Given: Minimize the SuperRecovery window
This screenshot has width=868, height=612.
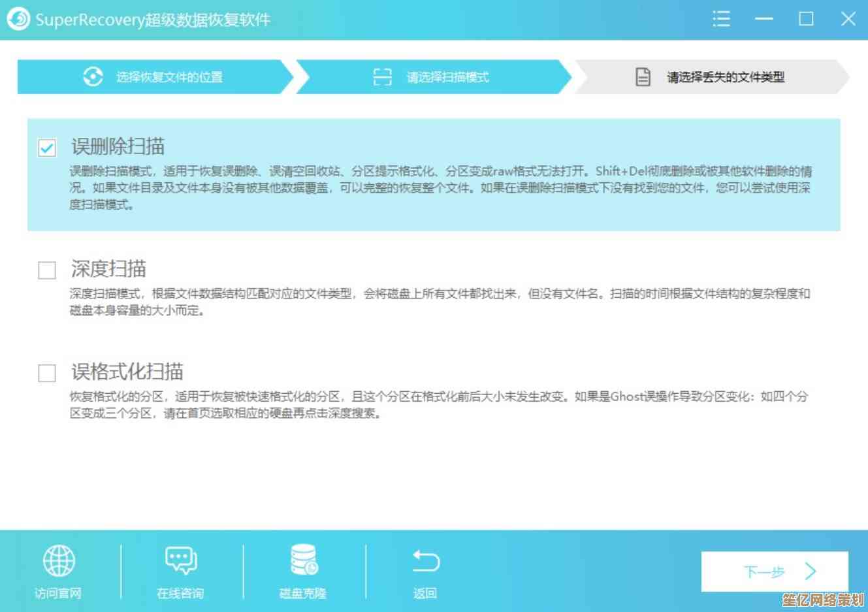Looking at the screenshot, I should coord(764,19).
